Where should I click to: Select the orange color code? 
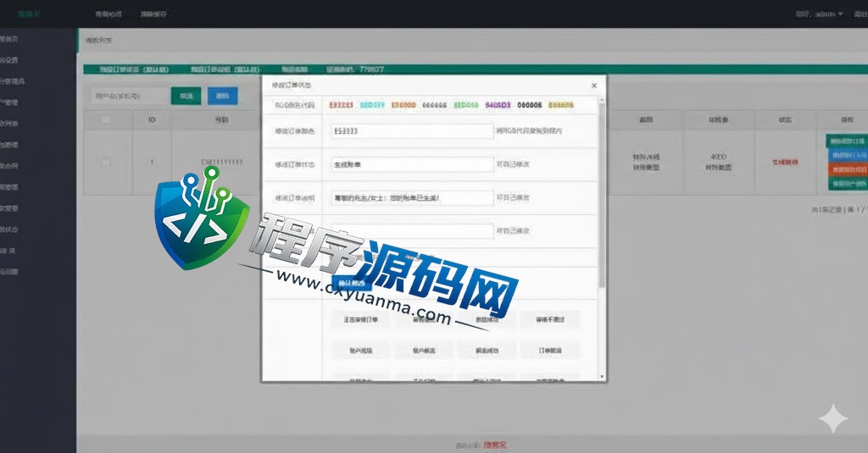(x=403, y=105)
